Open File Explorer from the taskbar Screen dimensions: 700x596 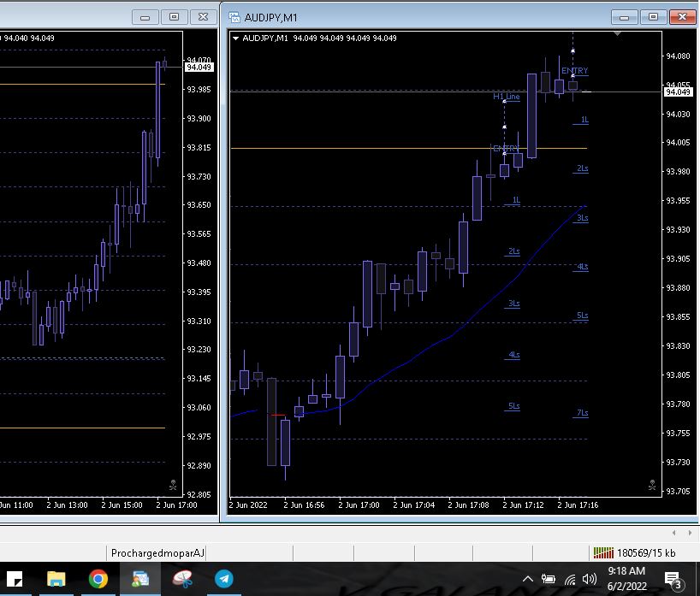coord(56,579)
